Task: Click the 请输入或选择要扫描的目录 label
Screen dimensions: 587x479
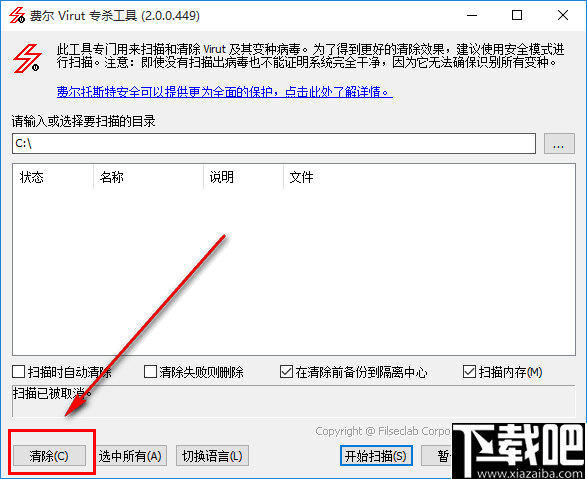Action: pos(83,121)
